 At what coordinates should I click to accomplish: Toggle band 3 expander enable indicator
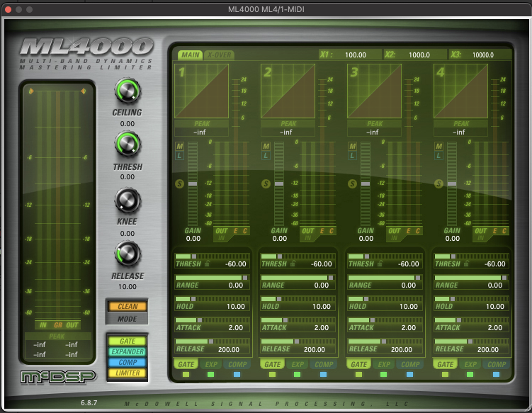[x=383, y=374]
